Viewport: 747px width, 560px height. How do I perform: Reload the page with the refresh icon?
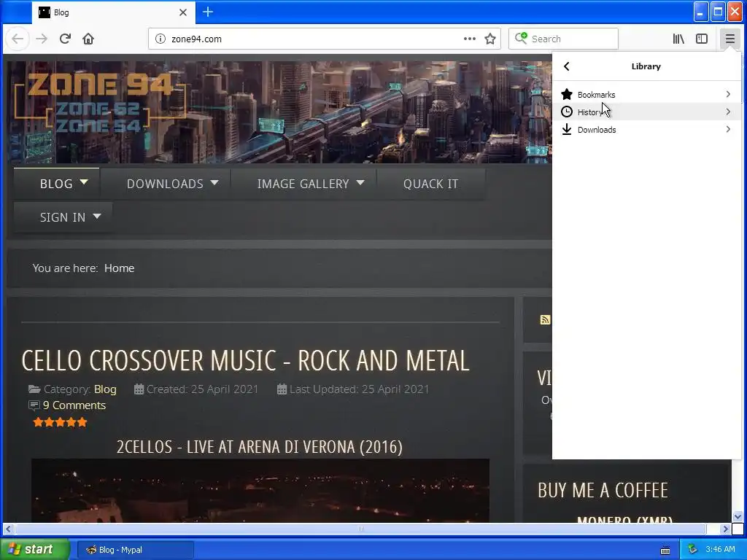(65, 39)
